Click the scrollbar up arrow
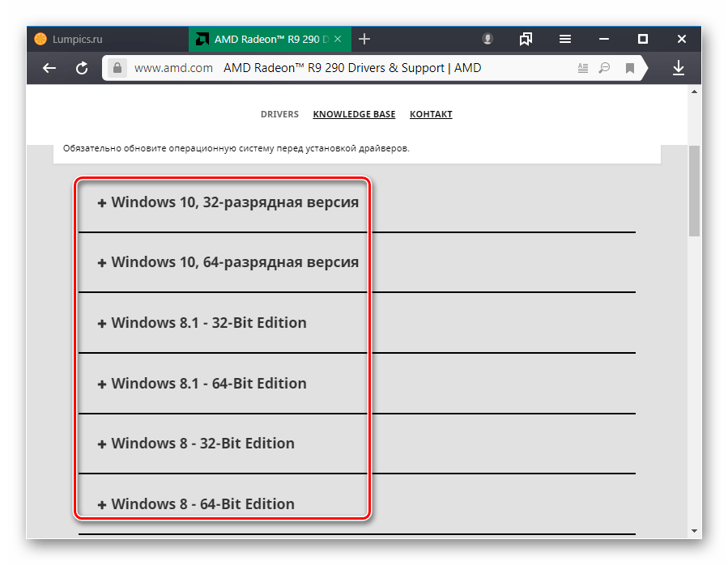Screen dimensions: 728x565 694,92
